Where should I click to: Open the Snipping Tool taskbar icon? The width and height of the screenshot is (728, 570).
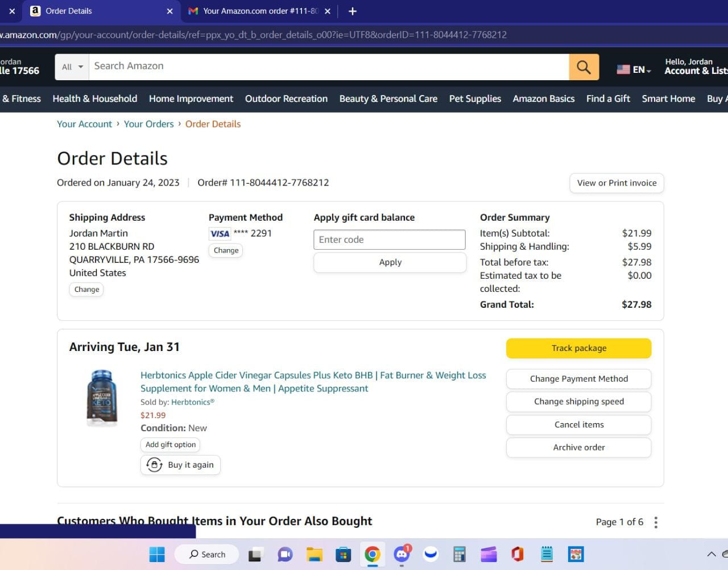pyautogui.click(x=576, y=554)
